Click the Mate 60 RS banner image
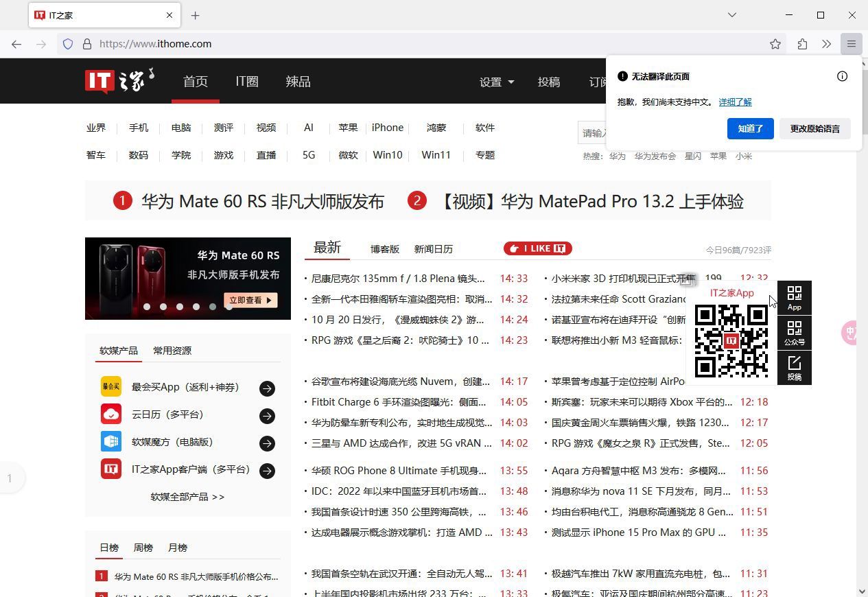The width and height of the screenshot is (868, 597). [x=188, y=279]
